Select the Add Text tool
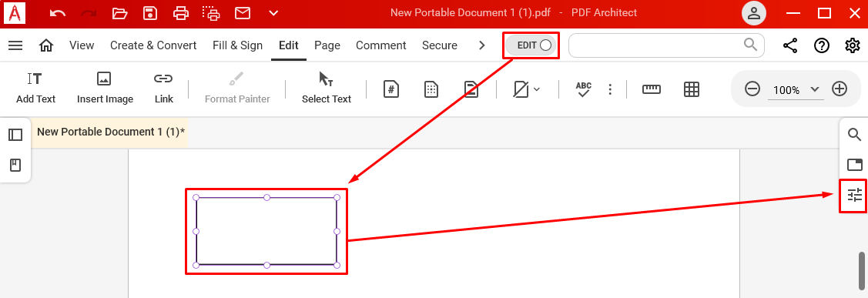 36,88
